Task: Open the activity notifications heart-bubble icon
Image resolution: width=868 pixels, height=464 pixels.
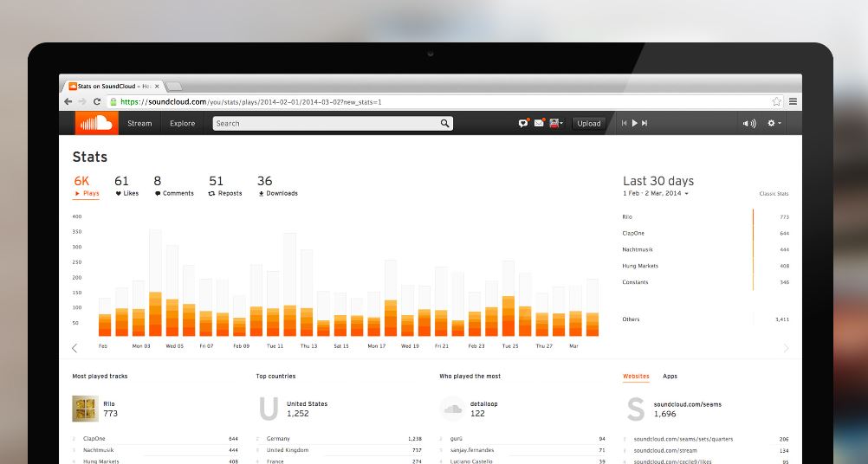Action: 523,123
